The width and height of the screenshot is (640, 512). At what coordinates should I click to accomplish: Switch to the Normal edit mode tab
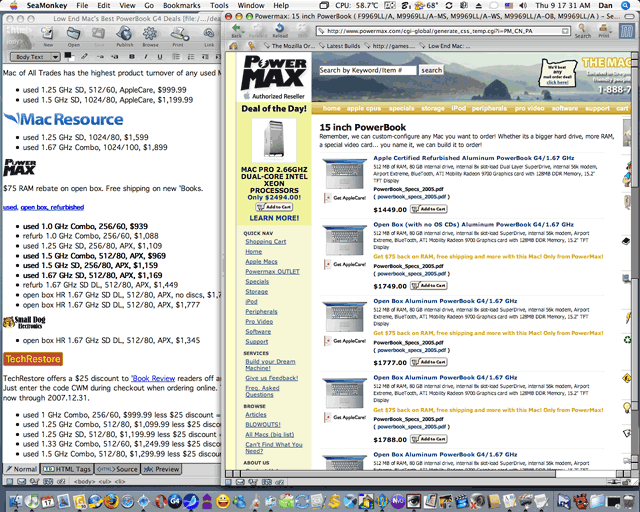[21, 469]
